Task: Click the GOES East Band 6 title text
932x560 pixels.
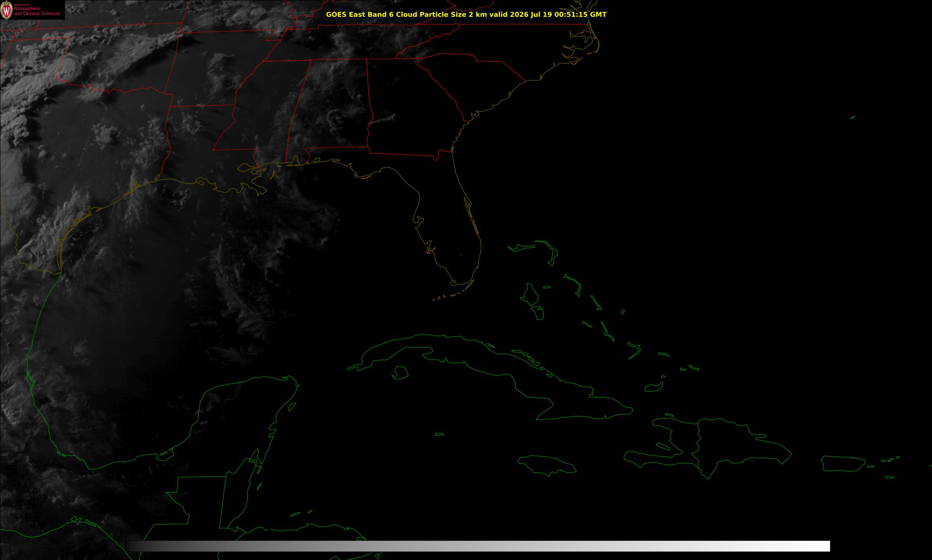Action: pyautogui.click(x=466, y=14)
